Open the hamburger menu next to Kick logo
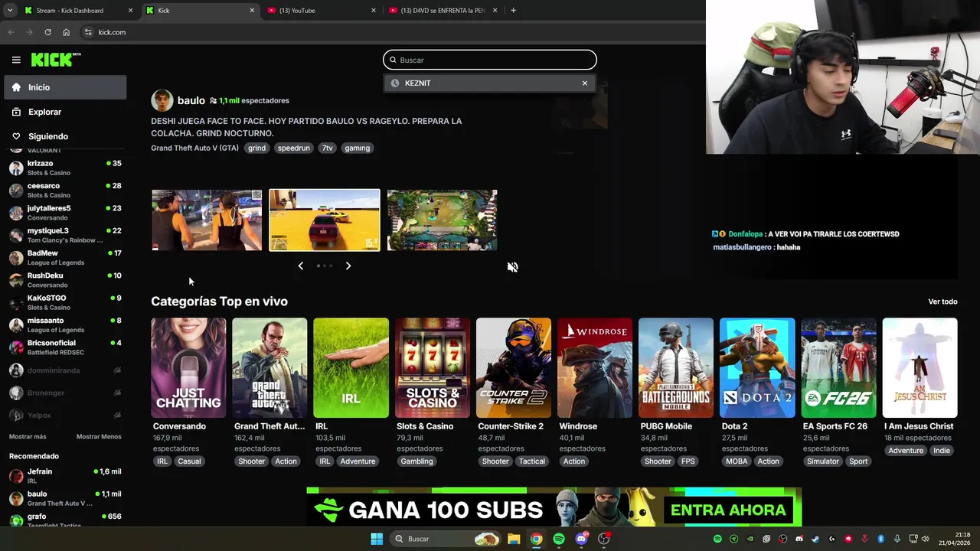 pos(16,60)
